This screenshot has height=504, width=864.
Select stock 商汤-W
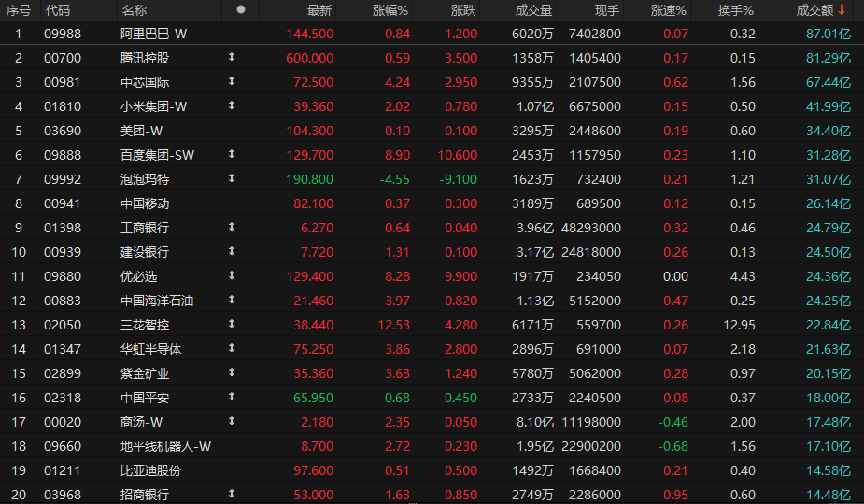[x=142, y=422]
